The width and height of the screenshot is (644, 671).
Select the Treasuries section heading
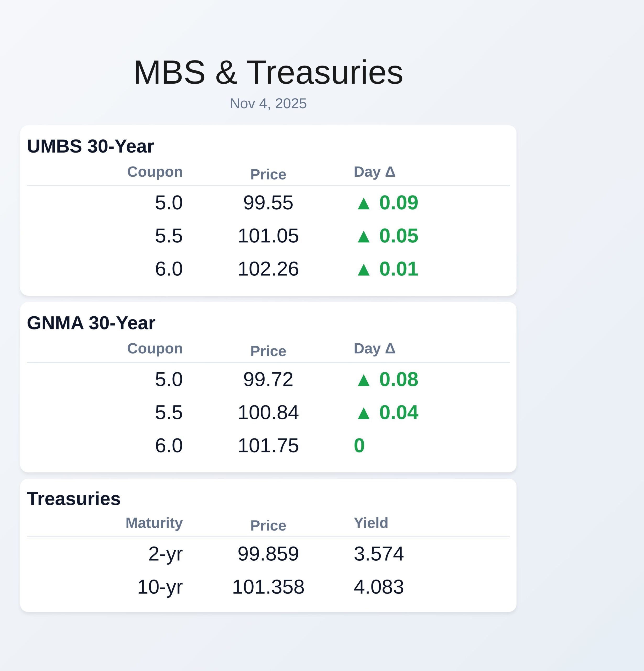coord(74,499)
